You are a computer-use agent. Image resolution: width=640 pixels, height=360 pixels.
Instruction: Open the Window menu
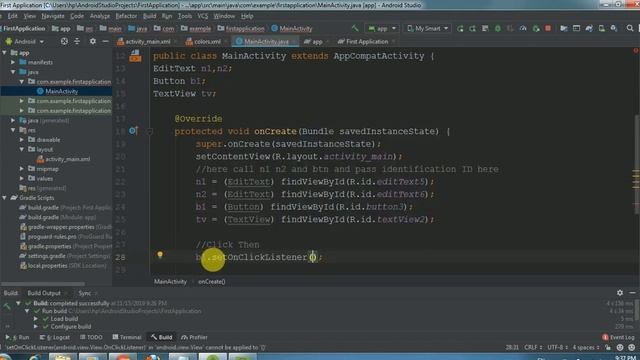point(224,16)
